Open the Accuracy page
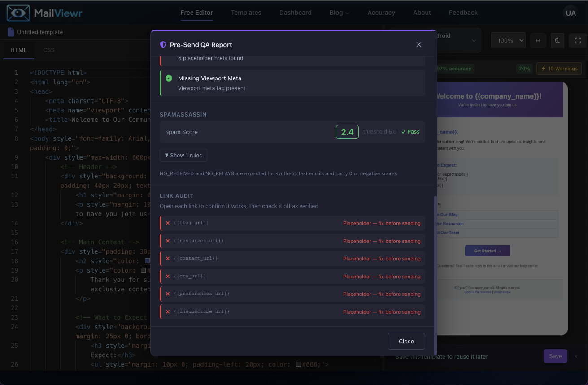588x385 pixels. point(381,13)
